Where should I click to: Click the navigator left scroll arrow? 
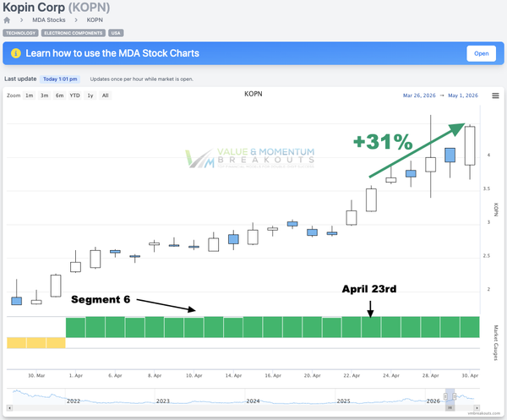coord(9,408)
